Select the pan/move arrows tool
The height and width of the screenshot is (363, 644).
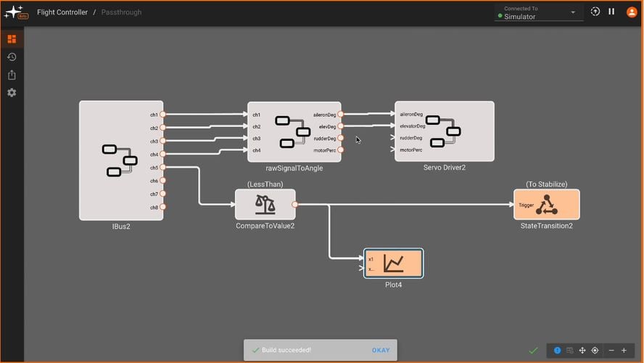582,350
